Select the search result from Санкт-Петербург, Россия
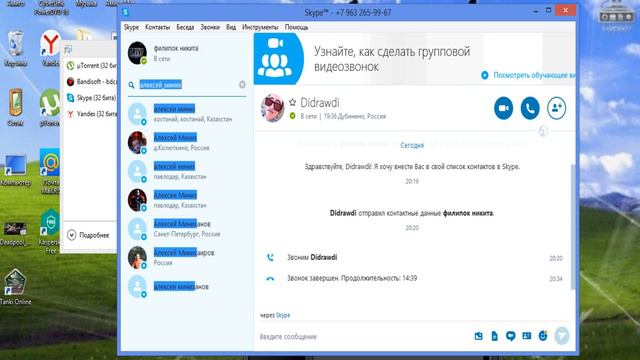 click(x=187, y=229)
